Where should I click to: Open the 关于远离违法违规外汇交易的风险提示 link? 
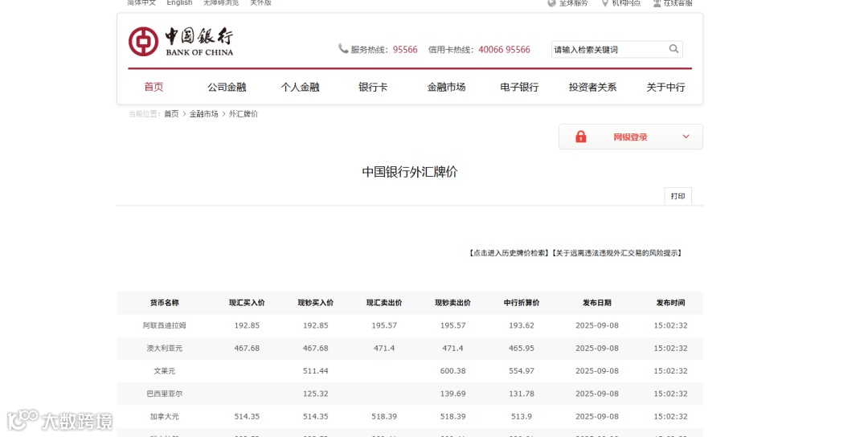(617, 253)
